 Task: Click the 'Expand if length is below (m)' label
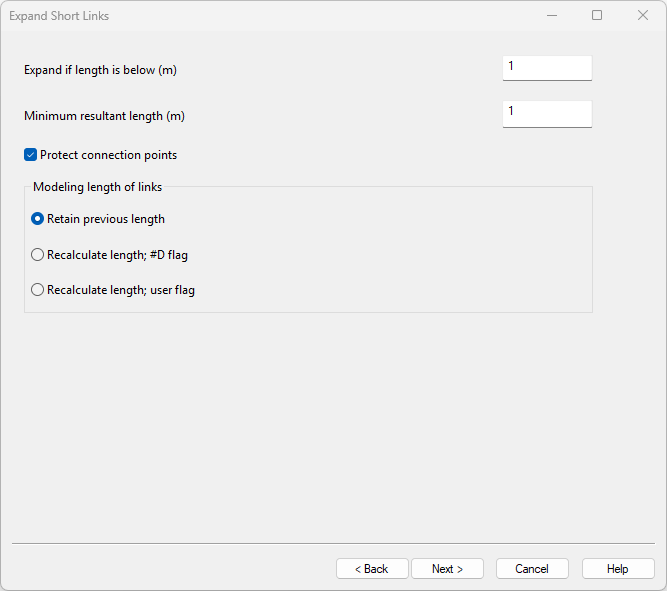(100, 70)
